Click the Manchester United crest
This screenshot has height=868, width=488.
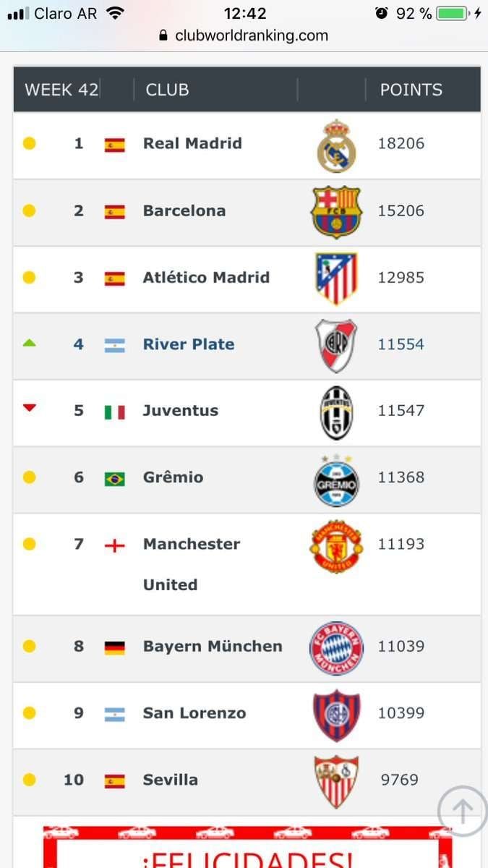(x=336, y=547)
